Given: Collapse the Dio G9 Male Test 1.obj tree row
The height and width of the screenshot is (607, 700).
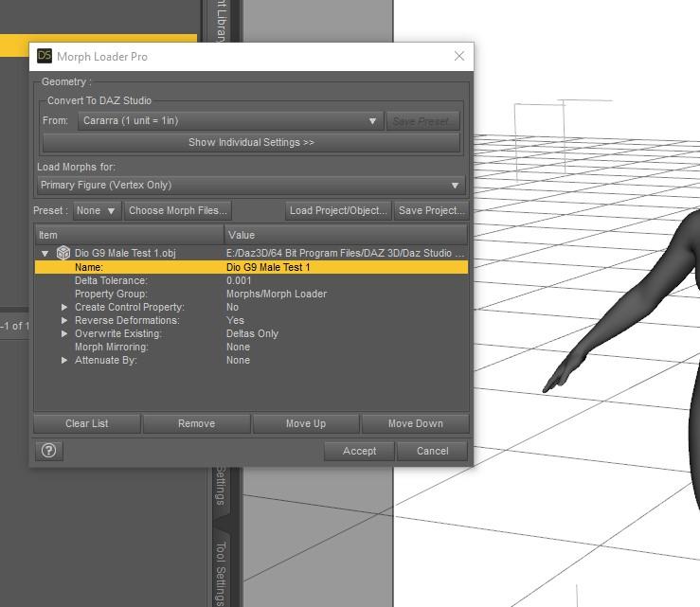Looking at the screenshot, I should click(45, 254).
